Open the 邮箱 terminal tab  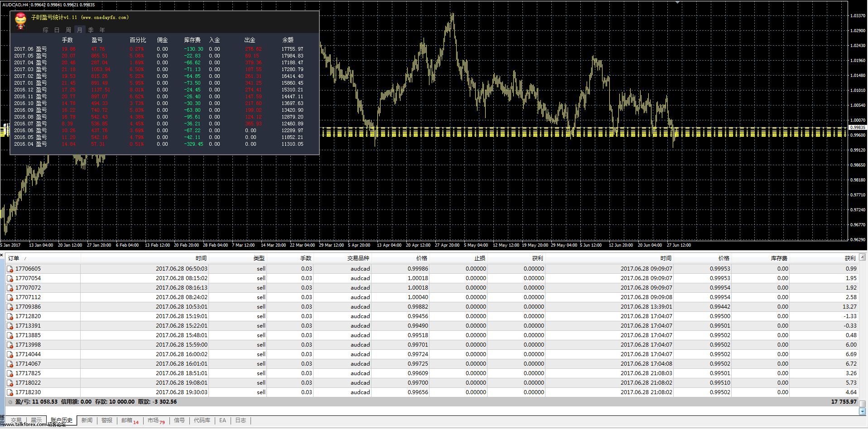130,420
